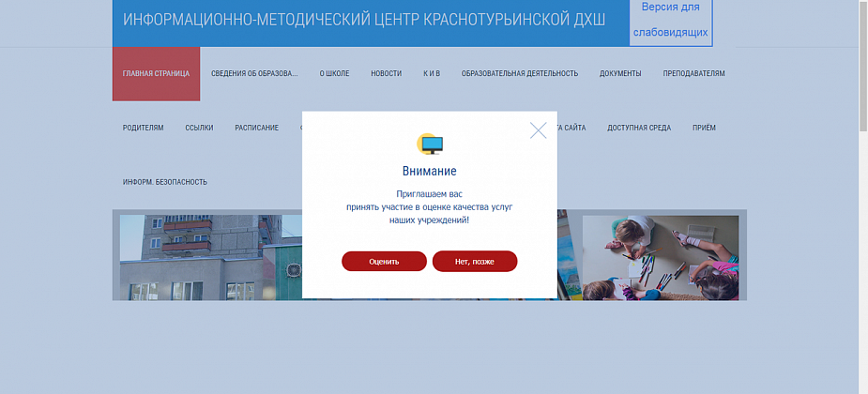Open the Информ. безопасность menu item
Screen dimensions: 868x394
(165, 182)
